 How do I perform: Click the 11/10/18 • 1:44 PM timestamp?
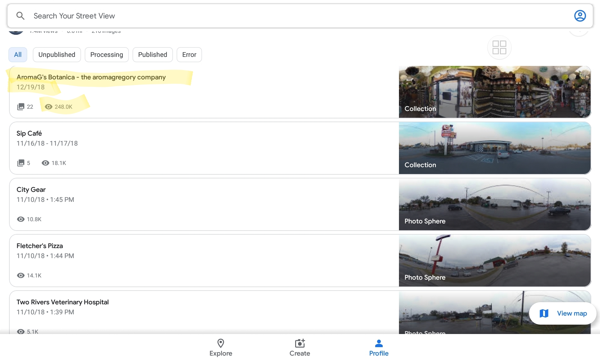[45, 256]
